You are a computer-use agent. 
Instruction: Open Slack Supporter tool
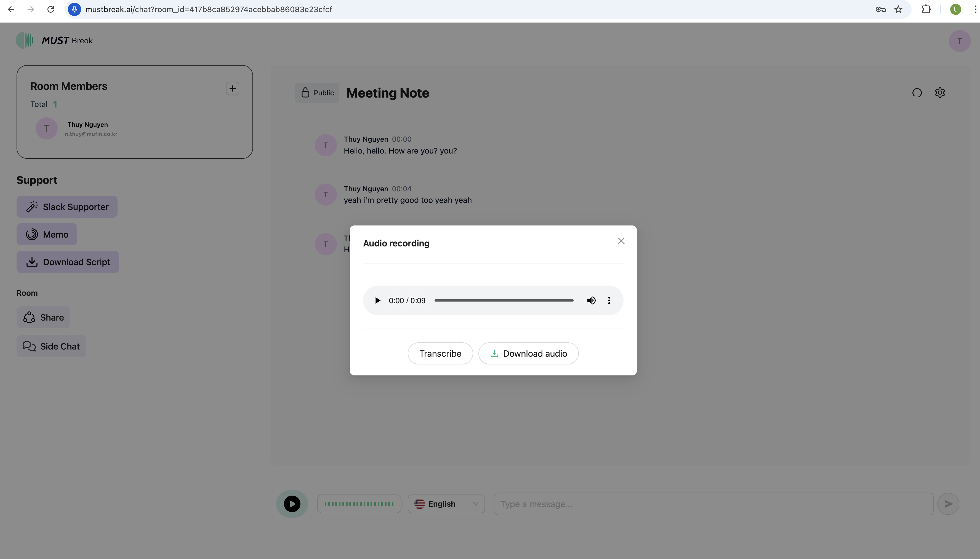[x=67, y=207]
